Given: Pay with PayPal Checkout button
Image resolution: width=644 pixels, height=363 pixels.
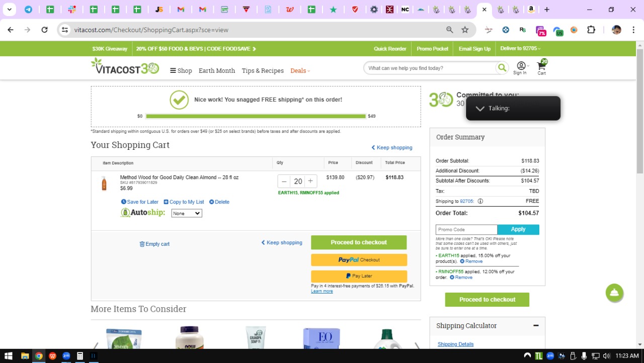Looking at the screenshot, I should [359, 260].
